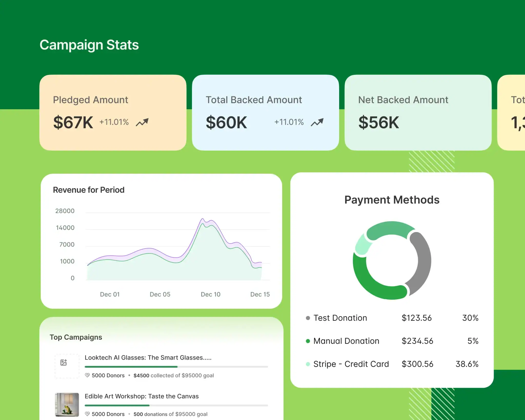Select the Pledged Amount stat card

(x=113, y=112)
